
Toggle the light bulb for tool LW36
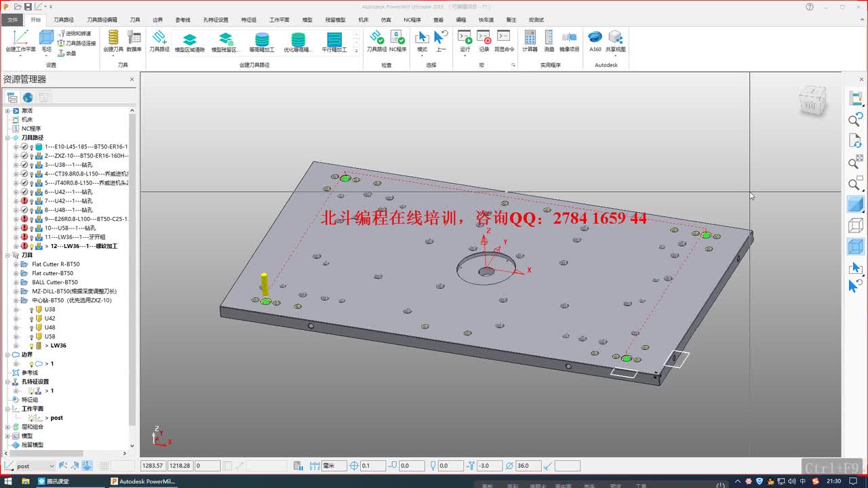pyautogui.click(x=31, y=346)
